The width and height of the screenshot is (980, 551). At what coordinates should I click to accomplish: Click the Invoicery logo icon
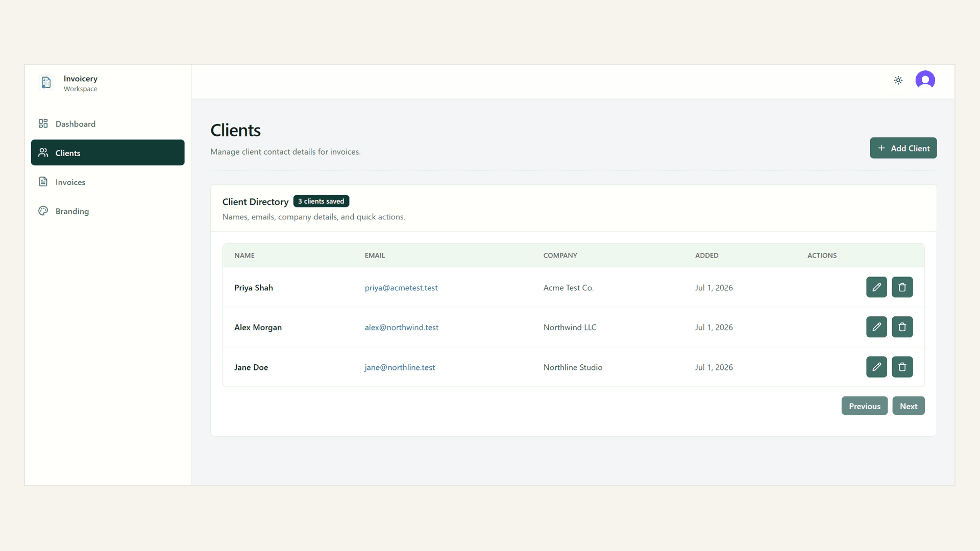pos(46,82)
